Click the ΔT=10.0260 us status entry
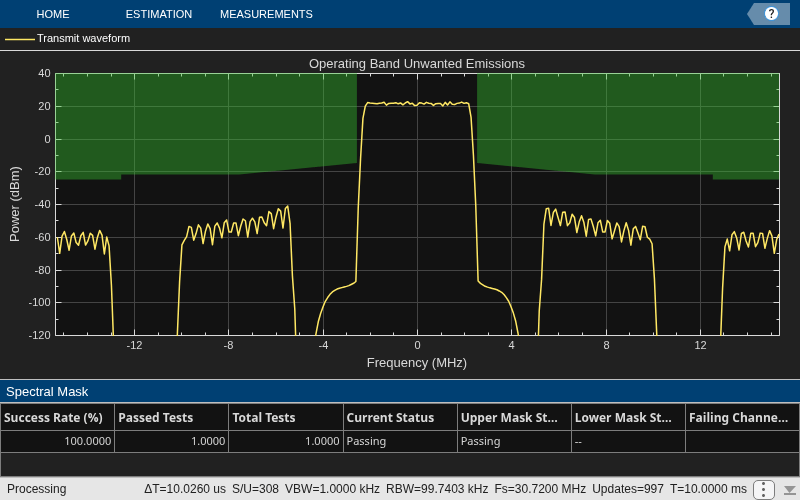The image size is (800, 500). point(185,489)
